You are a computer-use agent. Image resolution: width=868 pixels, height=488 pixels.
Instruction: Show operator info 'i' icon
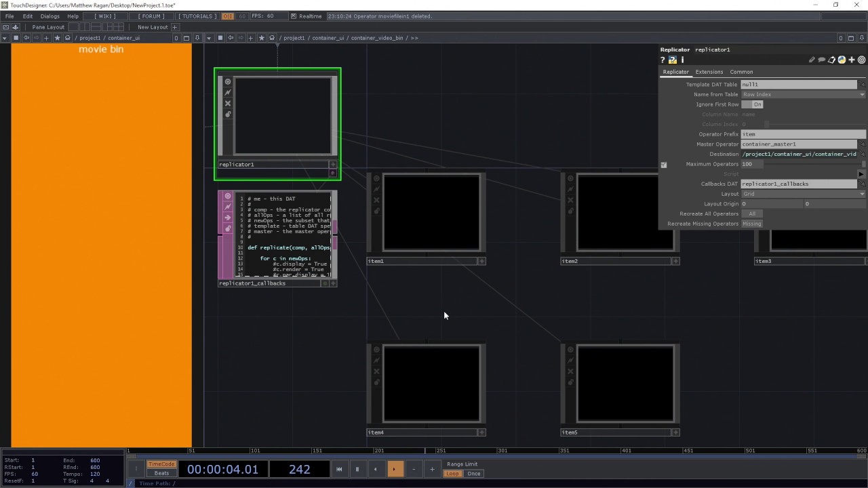pyautogui.click(x=682, y=60)
